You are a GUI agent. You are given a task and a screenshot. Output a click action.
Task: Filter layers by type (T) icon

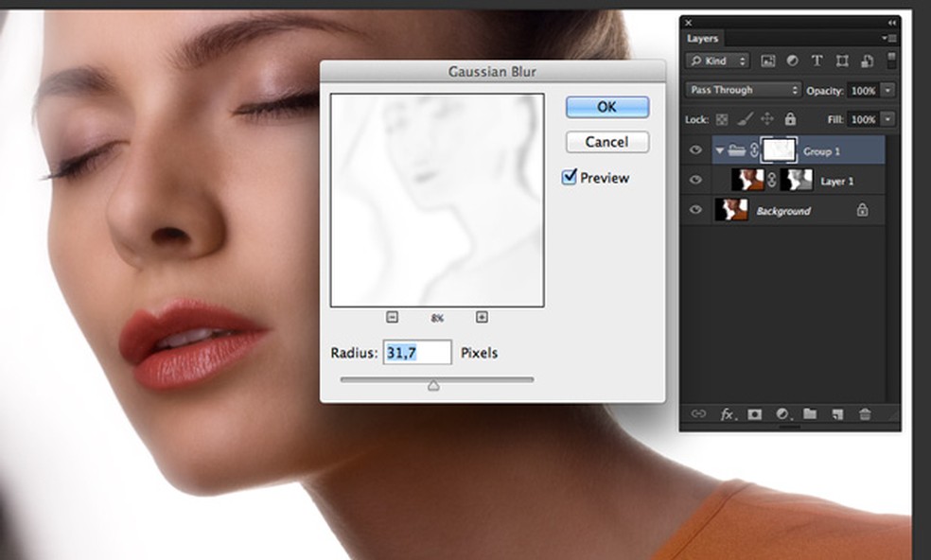(817, 61)
